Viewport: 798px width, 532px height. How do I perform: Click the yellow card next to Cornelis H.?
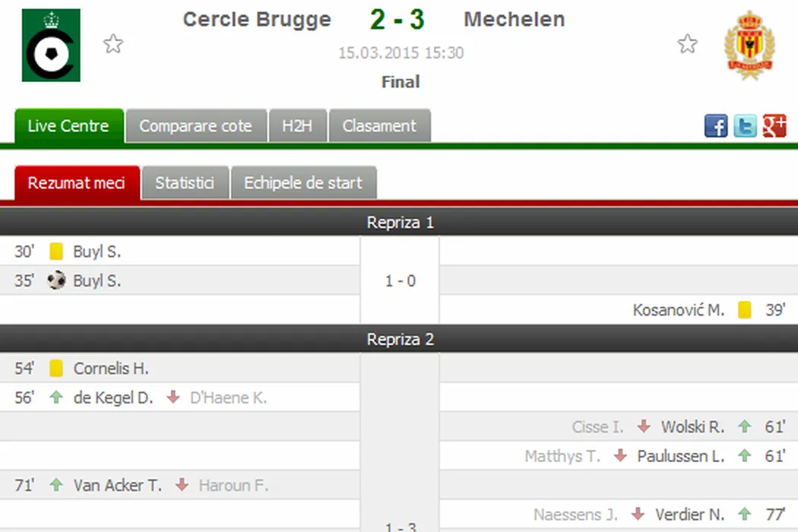coord(56,369)
